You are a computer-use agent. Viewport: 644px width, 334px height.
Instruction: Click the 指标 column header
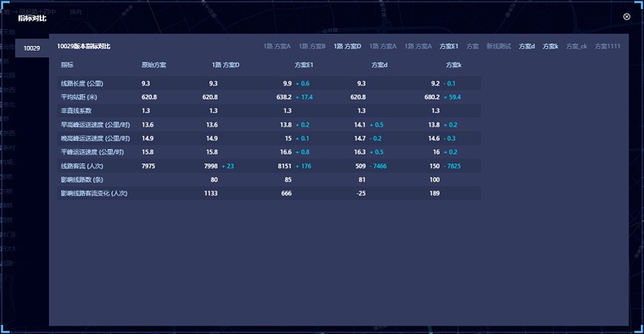tap(68, 65)
